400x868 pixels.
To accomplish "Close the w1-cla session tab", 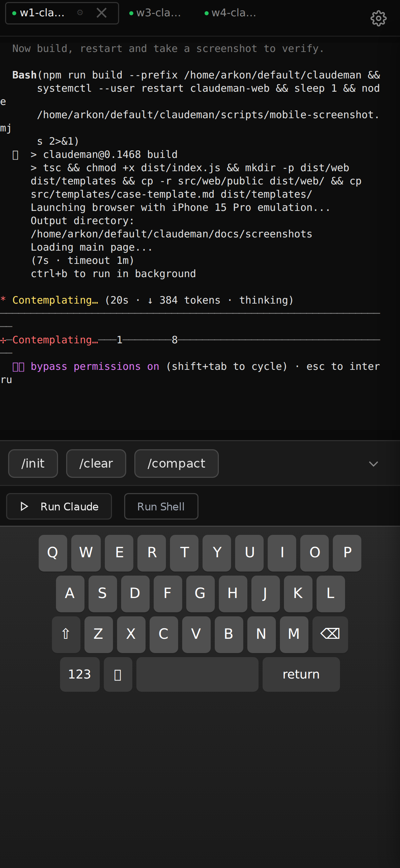I will [101, 13].
